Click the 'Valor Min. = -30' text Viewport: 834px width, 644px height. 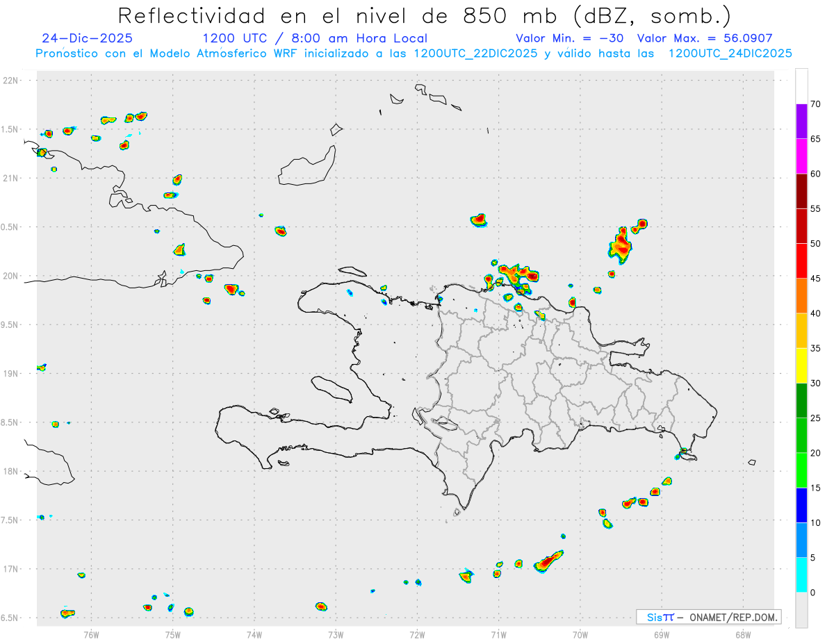[x=570, y=38]
